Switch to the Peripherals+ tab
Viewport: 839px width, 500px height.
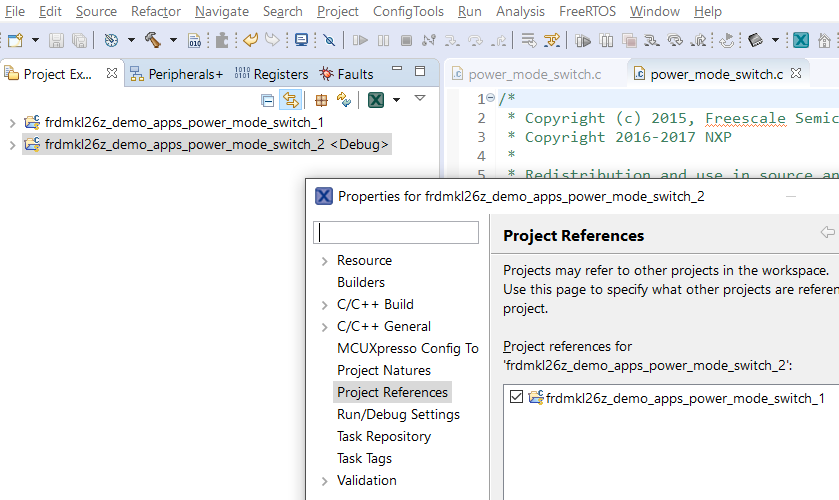pos(177,74)
